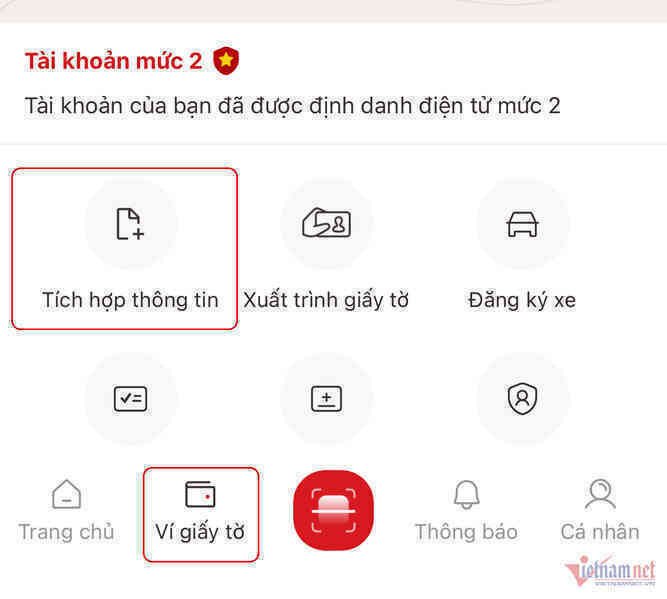This screenshot has height=599, width=667.
Task: Open the Tích hợp thông tin document icon
Action: 130,224
